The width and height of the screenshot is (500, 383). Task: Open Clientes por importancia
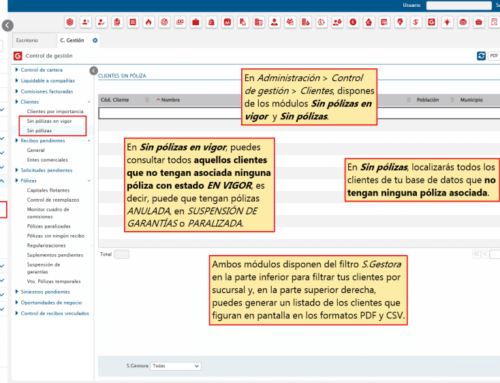tap(55, 111)
